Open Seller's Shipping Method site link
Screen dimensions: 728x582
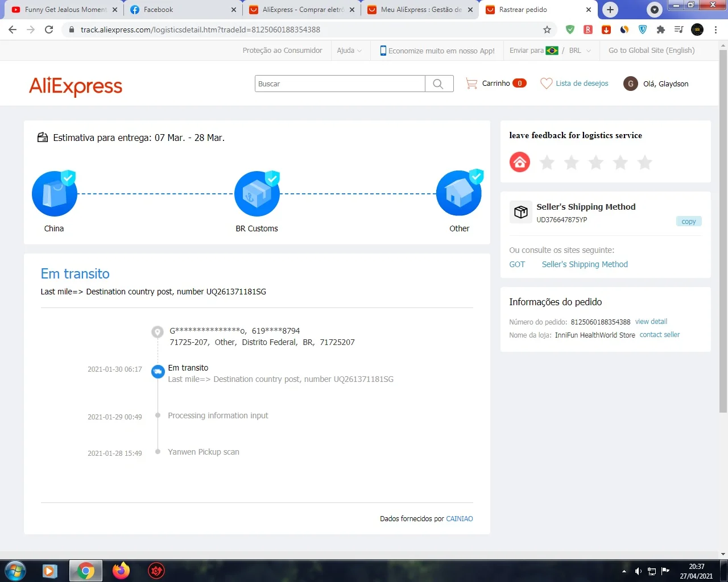point(585,264)
